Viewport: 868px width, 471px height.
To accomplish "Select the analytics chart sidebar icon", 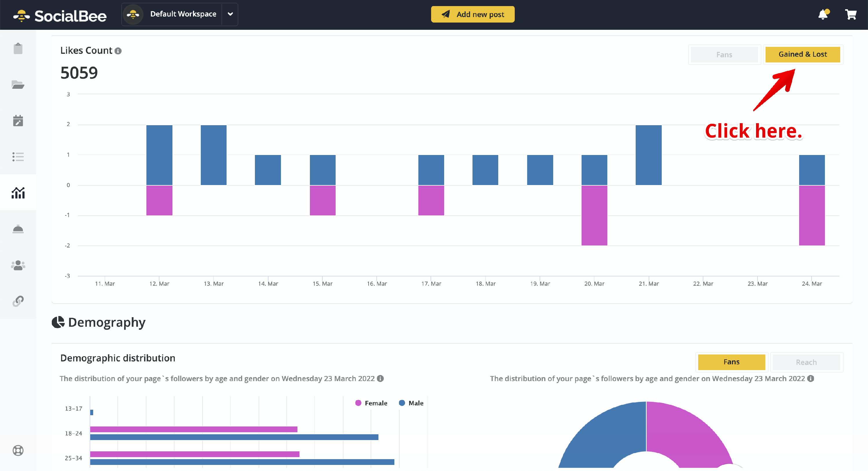I will 18,193.
